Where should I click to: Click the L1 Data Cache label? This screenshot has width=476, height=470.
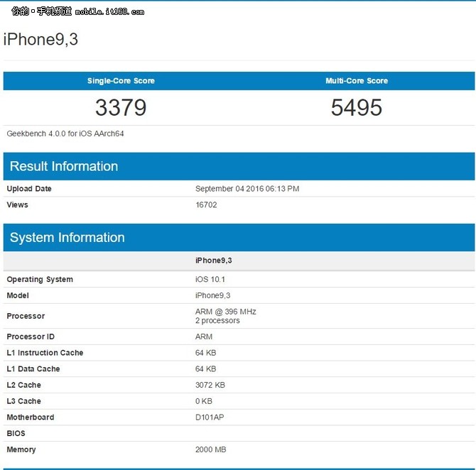33,369
